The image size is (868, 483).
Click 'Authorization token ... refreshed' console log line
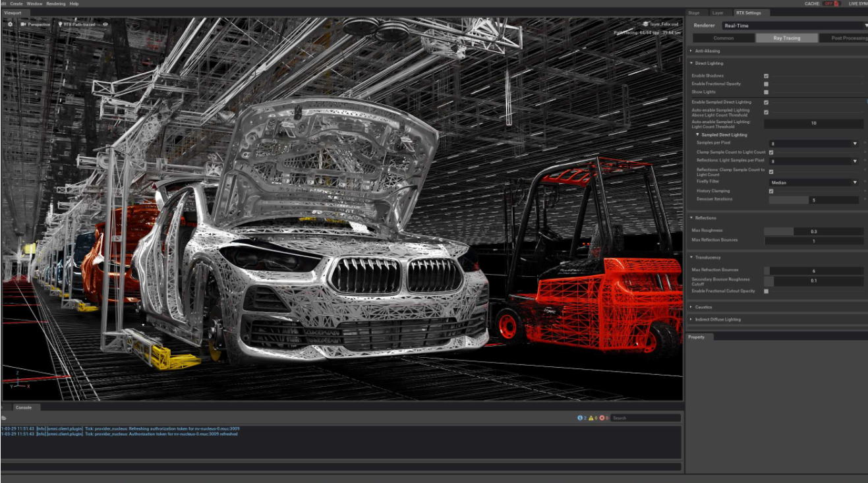pyautogui.click(x=119, y=434)
